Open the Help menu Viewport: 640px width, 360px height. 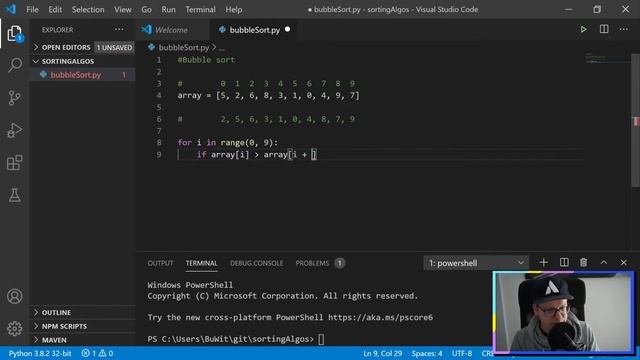click(233, 9)
